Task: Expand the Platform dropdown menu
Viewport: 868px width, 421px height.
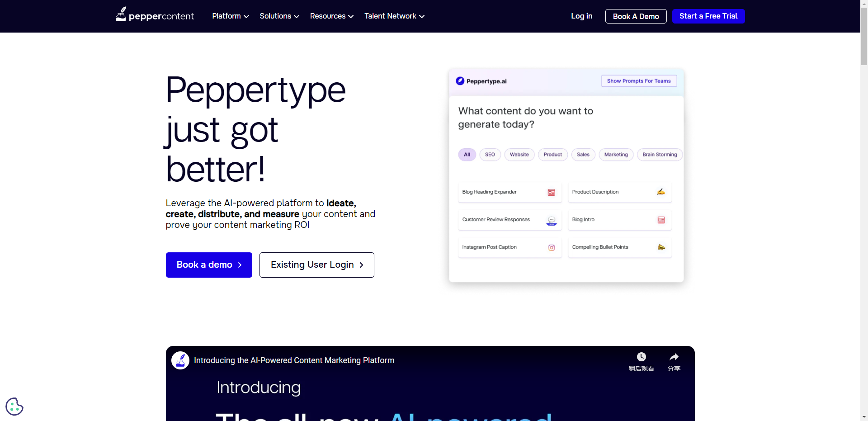Action: pos(231,16)
